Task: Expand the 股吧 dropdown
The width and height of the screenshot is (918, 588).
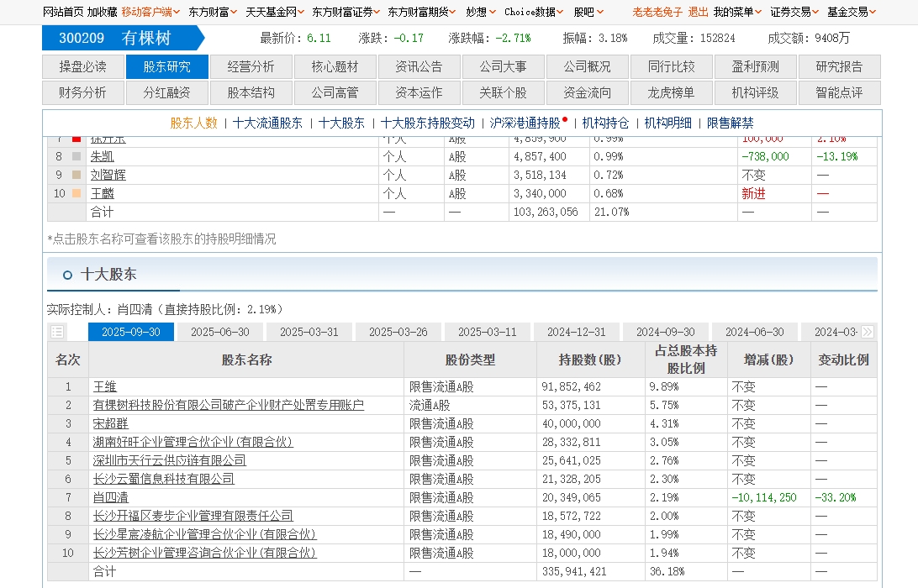Action: click(x=588, y=12)
